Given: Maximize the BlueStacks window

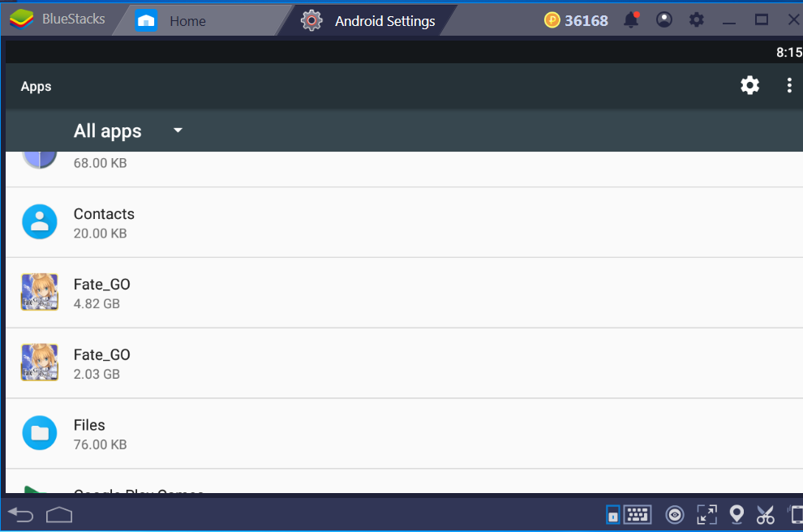Looking at the screenshot, I should point(762,20).
